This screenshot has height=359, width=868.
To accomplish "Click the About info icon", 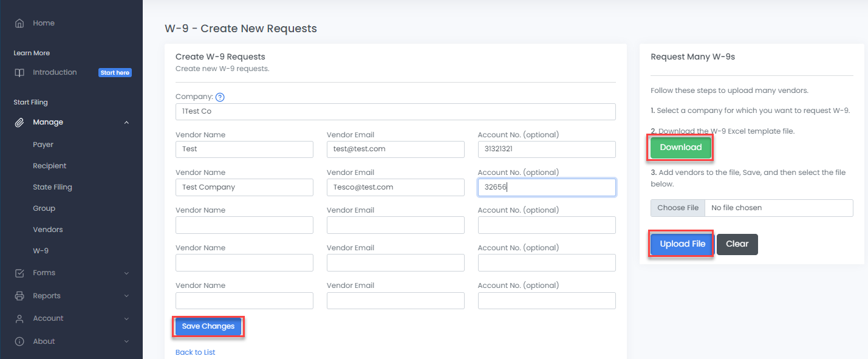I will coord(19,341).
